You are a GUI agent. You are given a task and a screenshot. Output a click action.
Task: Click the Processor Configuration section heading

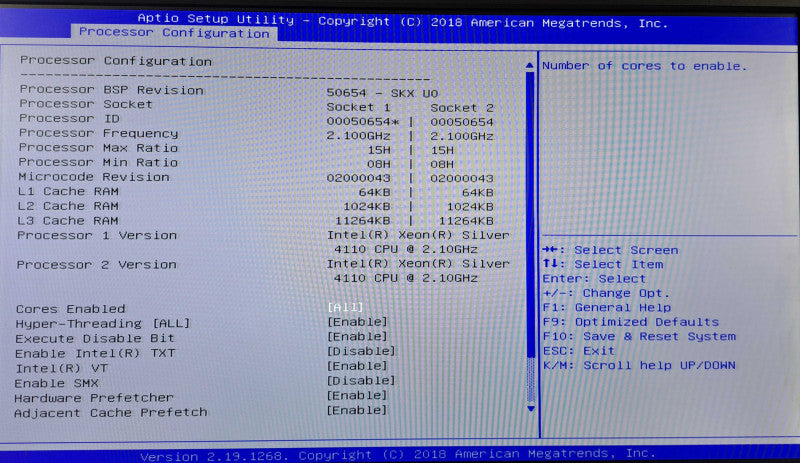click(116, 61)
